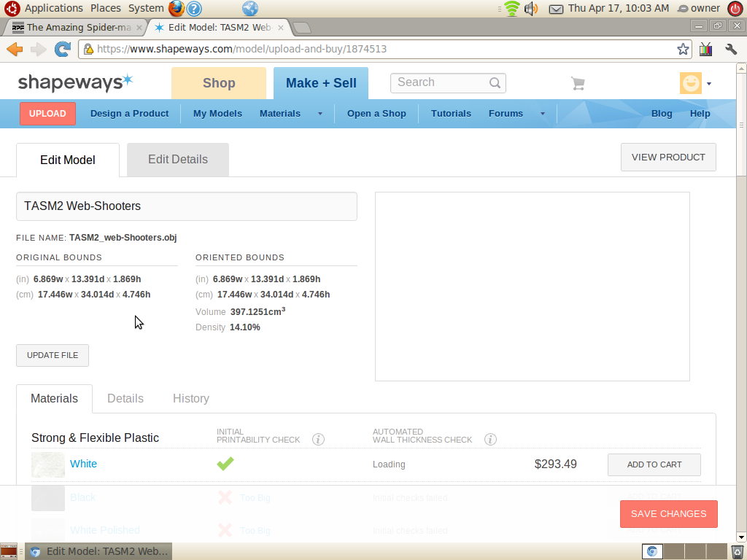Expand the Forums nav dropdown arrow
This screenshot has width=747, height=560.
coord(542,114)
